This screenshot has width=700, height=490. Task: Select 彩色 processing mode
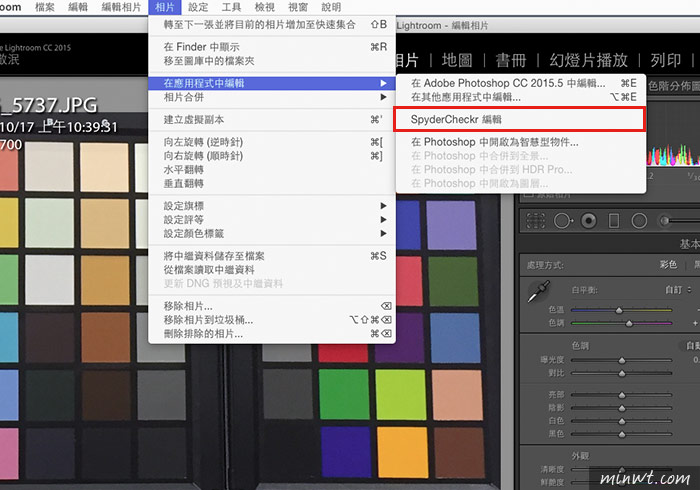[x=668, y=265]
